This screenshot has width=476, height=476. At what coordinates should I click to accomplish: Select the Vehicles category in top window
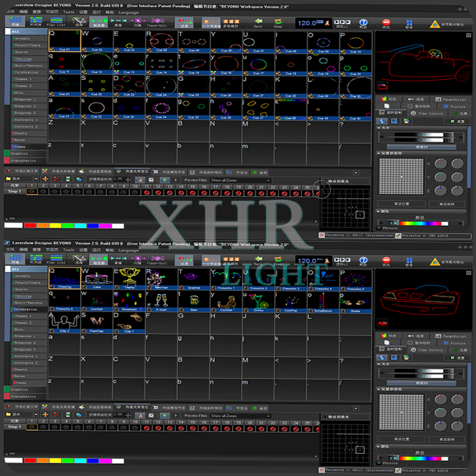29,58
